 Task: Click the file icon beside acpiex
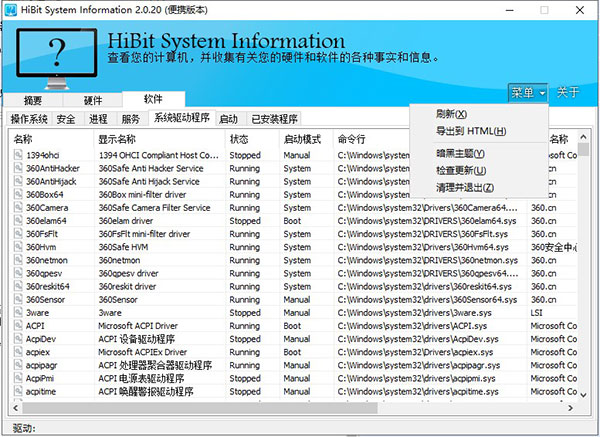click(18, 352)
